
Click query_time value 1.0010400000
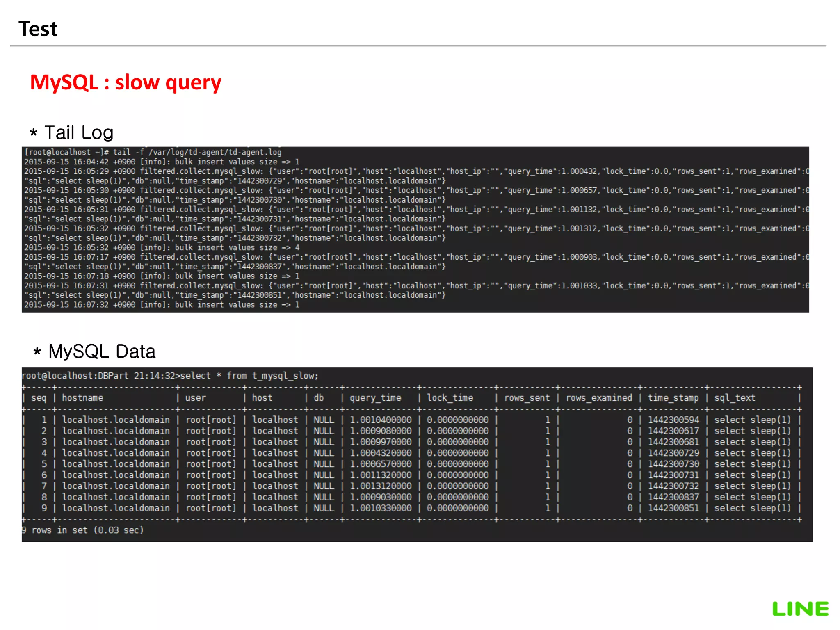(381, 420)
